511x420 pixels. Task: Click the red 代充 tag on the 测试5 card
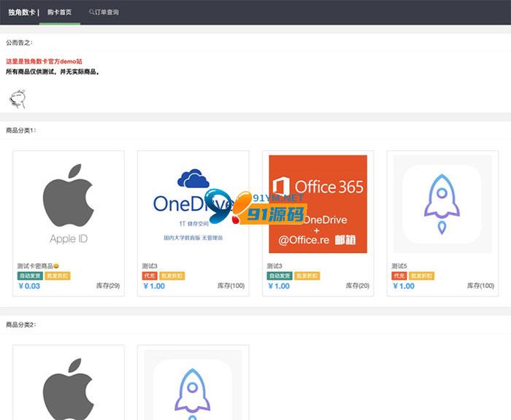coord(399,276)
